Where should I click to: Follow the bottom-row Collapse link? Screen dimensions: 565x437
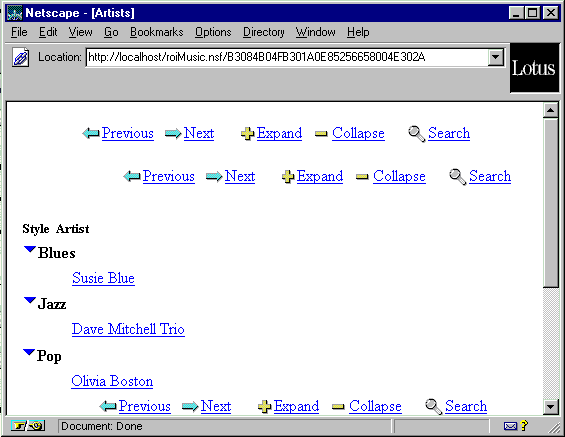click(375, 406)
